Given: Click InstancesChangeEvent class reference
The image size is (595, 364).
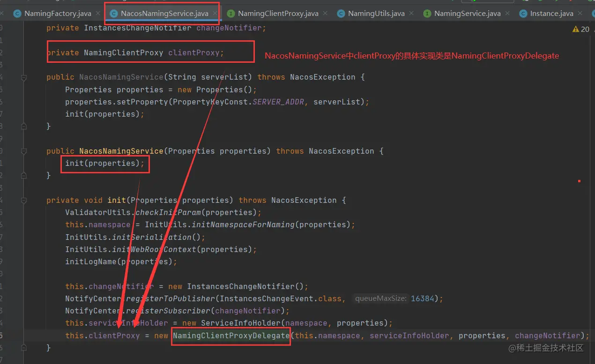Looking at the screenshot, I should (x=267, y=298).
